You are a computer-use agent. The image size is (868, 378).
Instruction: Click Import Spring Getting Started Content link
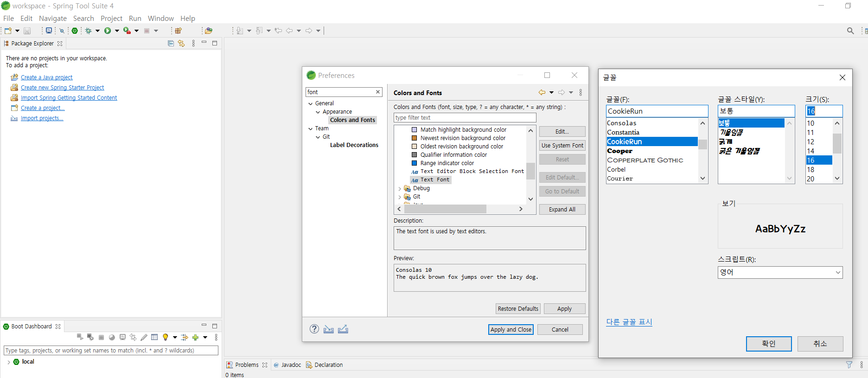click(x=69, y=97)
